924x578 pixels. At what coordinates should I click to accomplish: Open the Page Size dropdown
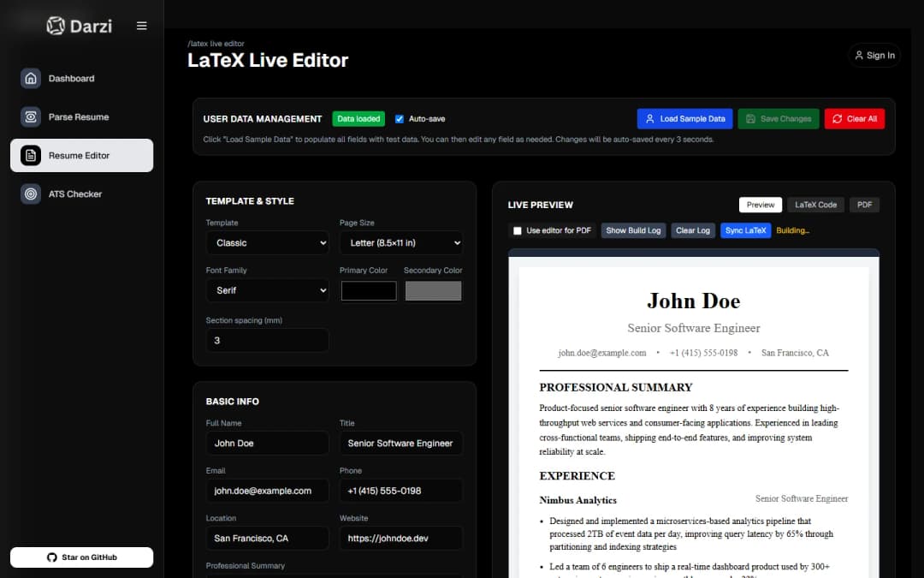tap(400, 243)
